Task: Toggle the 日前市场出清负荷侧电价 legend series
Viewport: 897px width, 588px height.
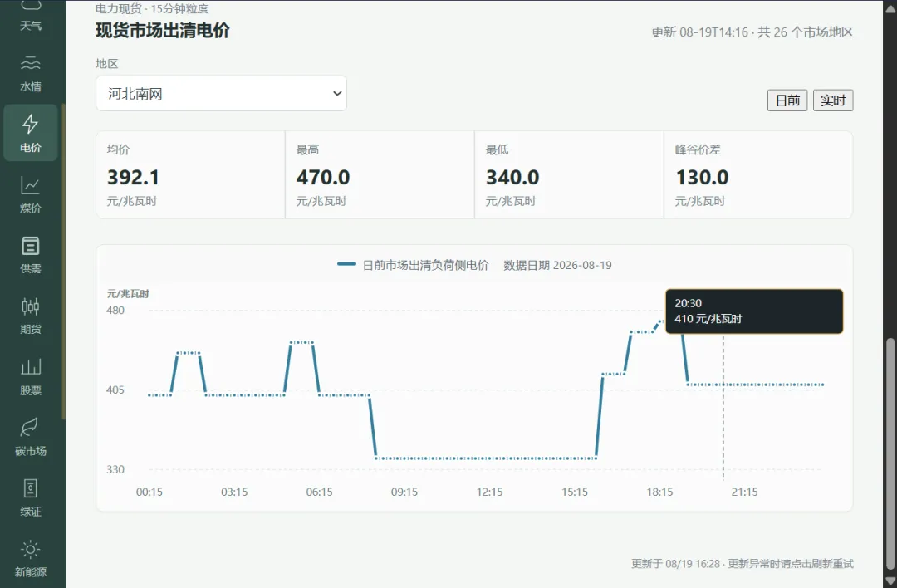Action: [x=413, y=265]
